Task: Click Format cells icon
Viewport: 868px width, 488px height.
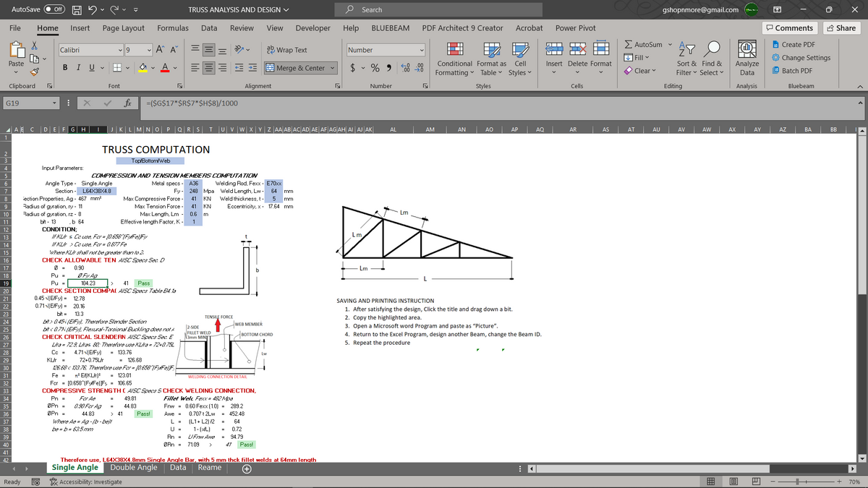Action: coord(602,48)
